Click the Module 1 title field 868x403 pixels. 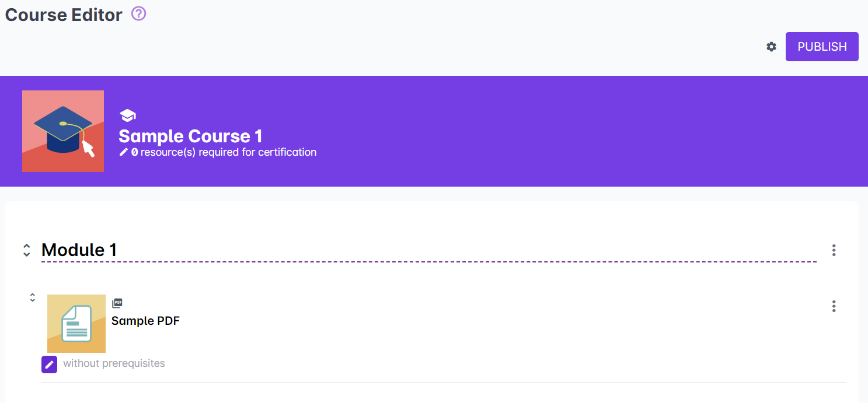click(x=79, y=250)
